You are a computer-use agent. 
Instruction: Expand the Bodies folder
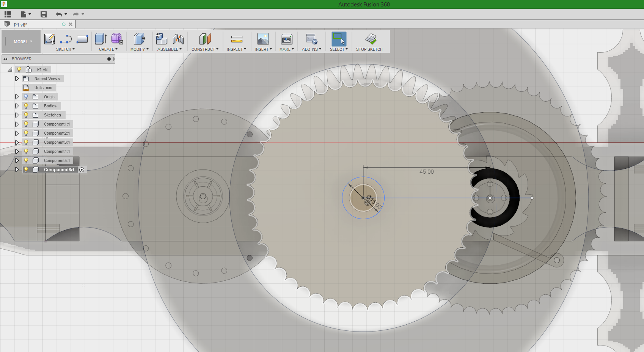(17, 106)
